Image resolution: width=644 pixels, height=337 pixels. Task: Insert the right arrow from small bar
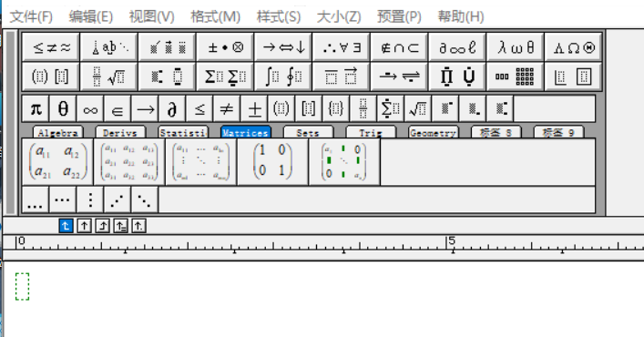(145, 108)
